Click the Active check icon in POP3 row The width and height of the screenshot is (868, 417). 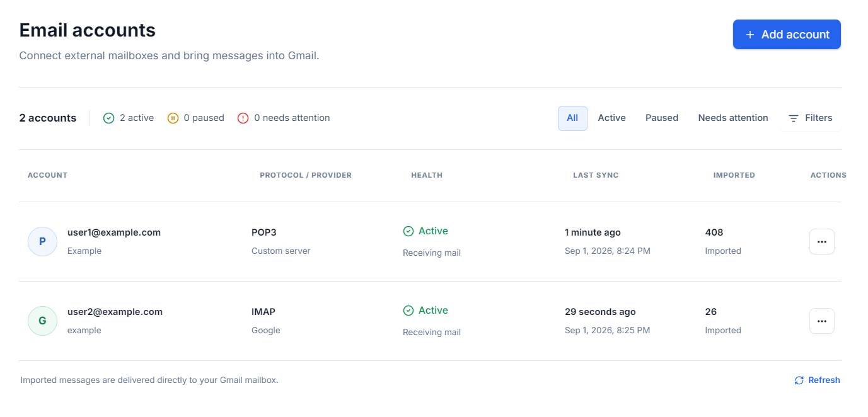(408, 231)
